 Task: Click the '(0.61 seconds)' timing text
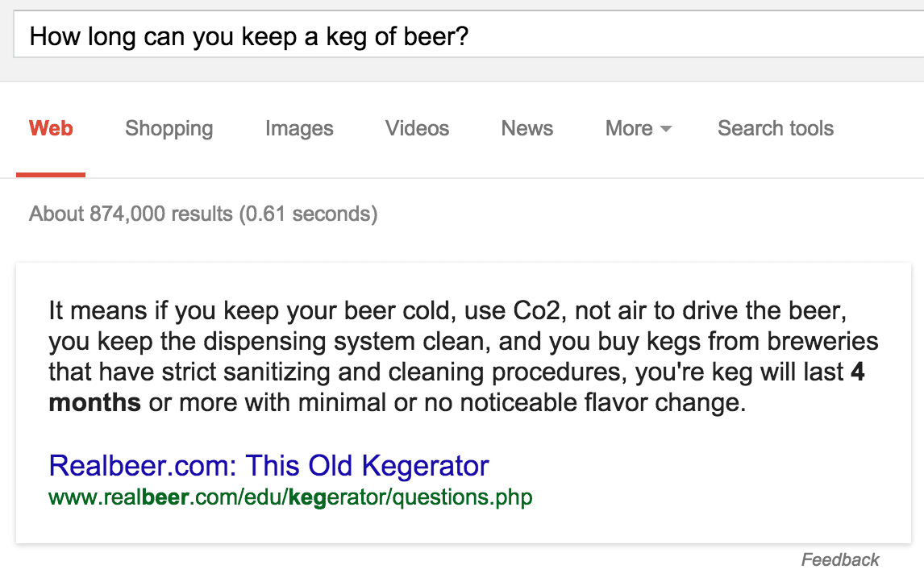[307, 214]
